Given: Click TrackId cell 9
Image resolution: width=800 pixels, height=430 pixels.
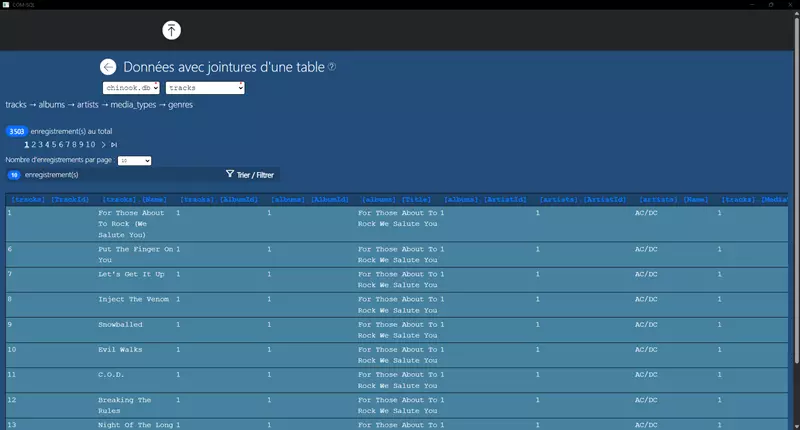Looking at the screenshot, I should (10, 324).
